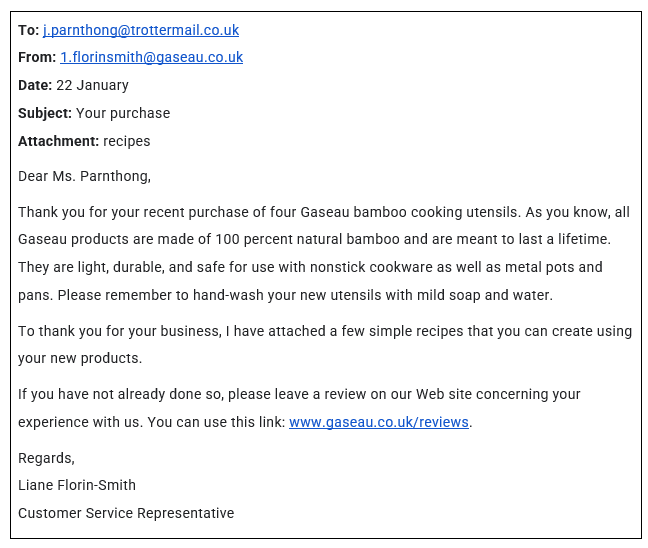Click the signature name "Liane Florin-Smith"
The image size is (648, 548).
[x=77, y=485]
